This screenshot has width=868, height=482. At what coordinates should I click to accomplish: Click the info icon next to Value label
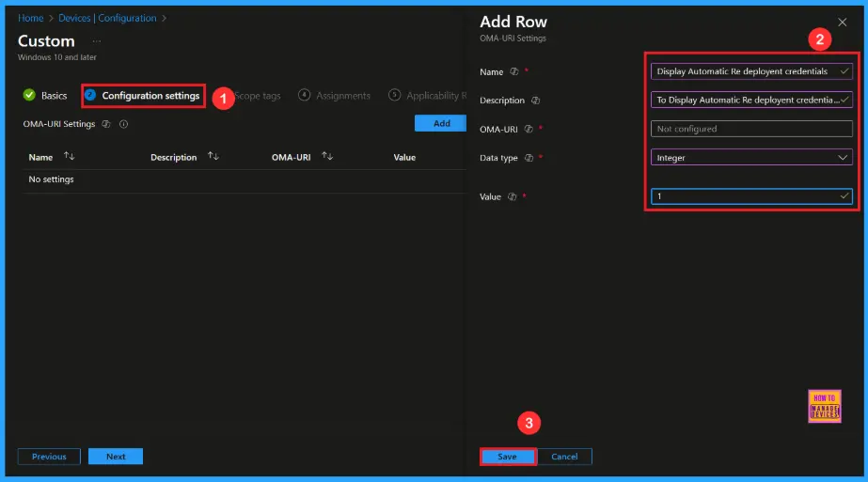pos(513,196)
